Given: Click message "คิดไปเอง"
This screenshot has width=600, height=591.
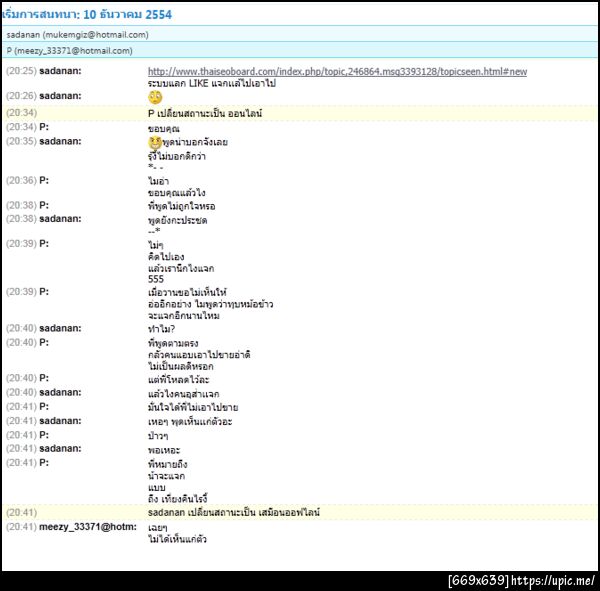Looking at the screenshot, I should (x=166, y=257).
